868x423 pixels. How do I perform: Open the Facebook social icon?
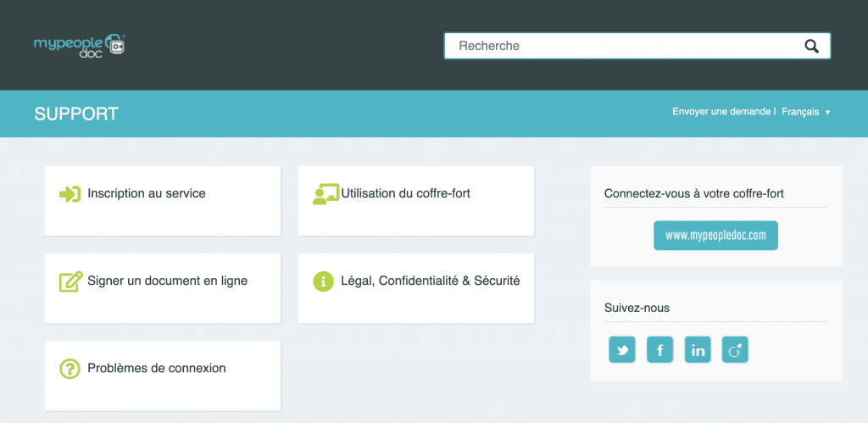click(x=659, y=350)
